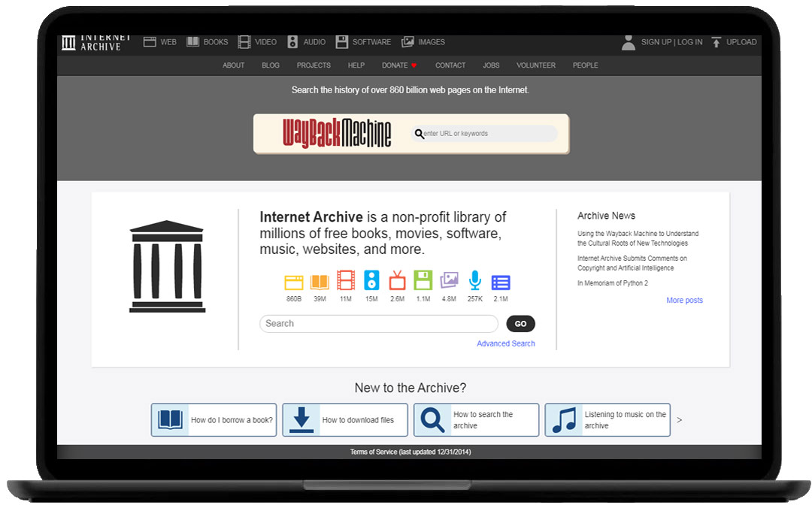
Task: Open the Wayback Machine cultural roots news post
Action: (x=638, y=238)
